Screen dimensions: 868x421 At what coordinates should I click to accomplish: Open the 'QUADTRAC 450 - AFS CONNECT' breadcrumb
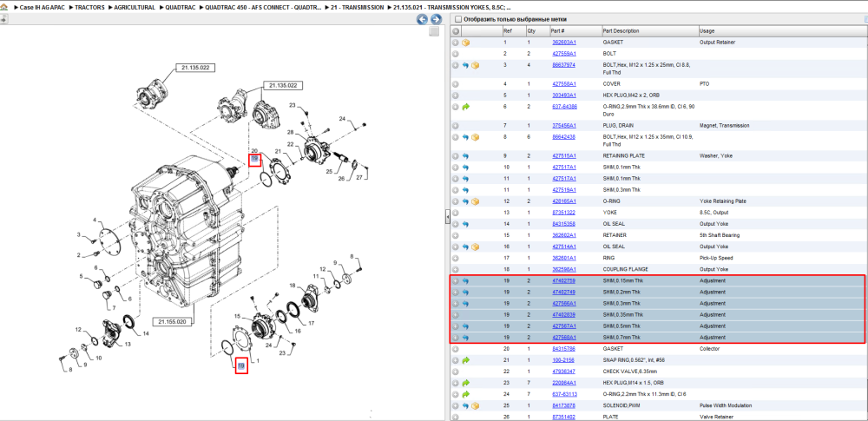click(262, 8)
